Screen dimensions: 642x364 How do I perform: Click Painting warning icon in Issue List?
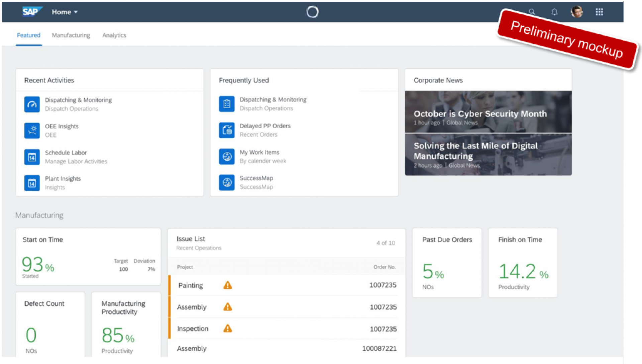(x=228, y=285)
